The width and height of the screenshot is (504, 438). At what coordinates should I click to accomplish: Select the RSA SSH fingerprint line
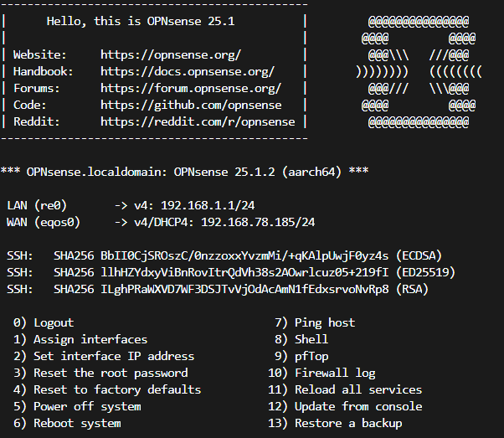click(218, 289)
